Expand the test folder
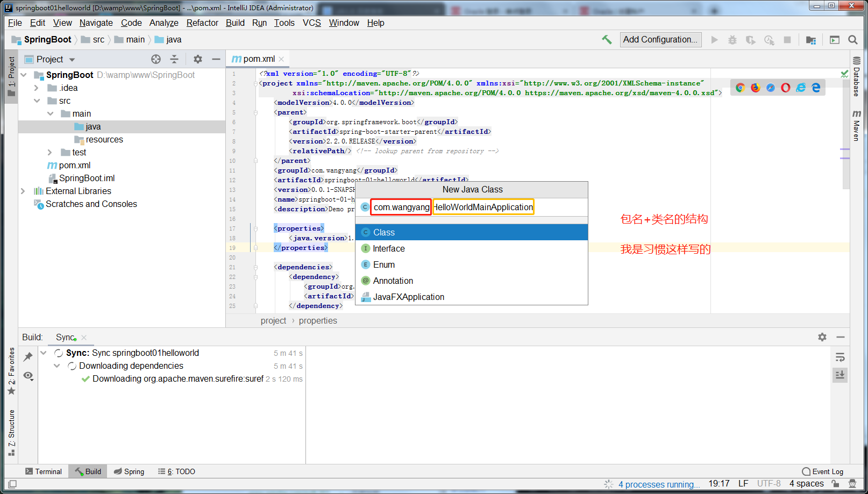 pos(50,152)
